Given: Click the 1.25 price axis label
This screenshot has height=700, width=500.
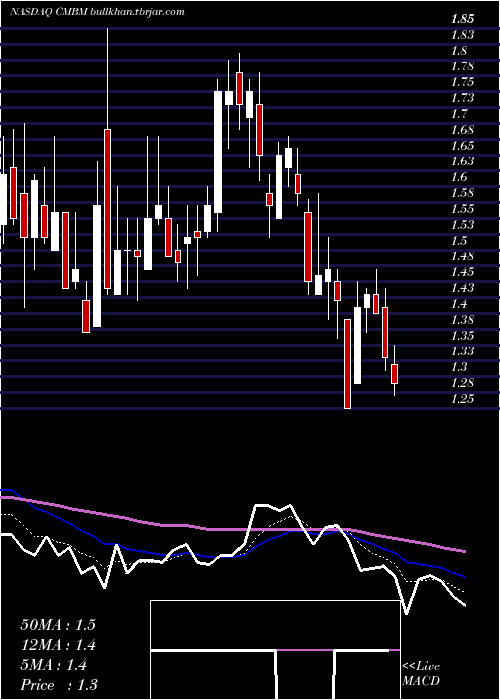Looking at the screenshot, I should [462, 399].
